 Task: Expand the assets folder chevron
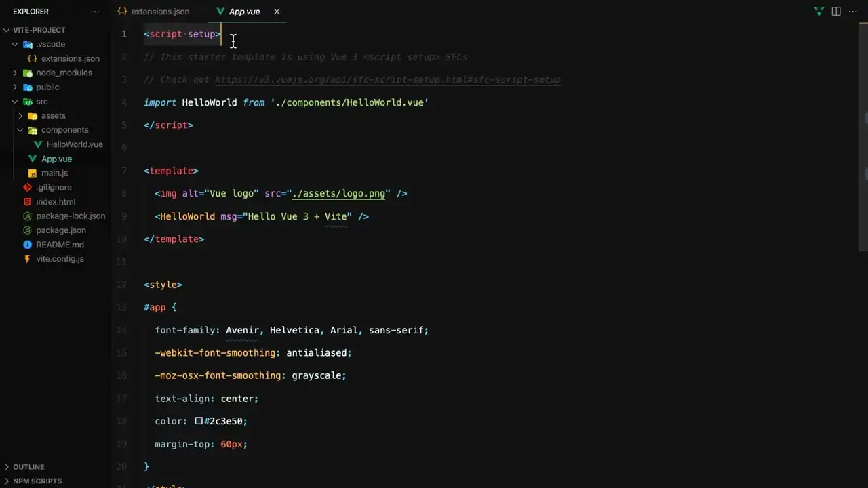(x=20, y=116)
